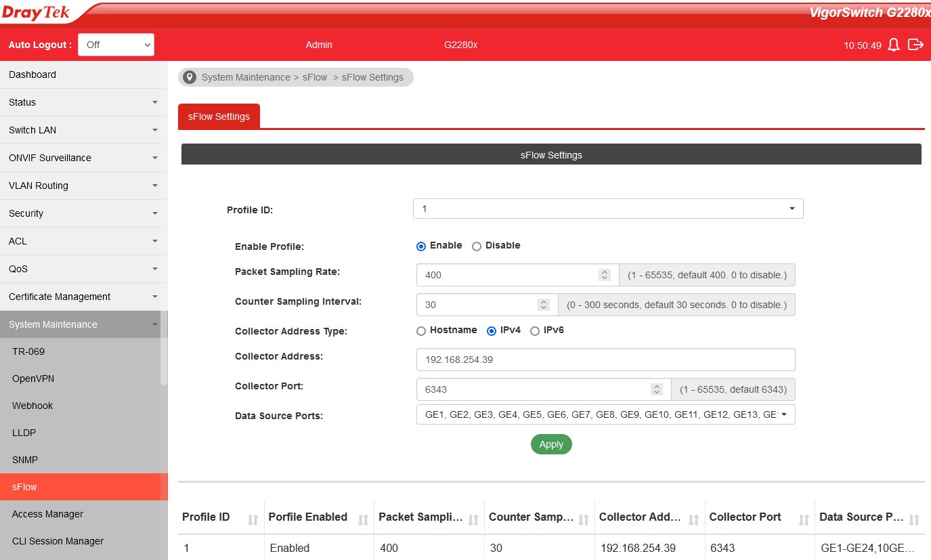Click the sidebar vertical scrollbar

pyautogui.click(x=163, y=352)
